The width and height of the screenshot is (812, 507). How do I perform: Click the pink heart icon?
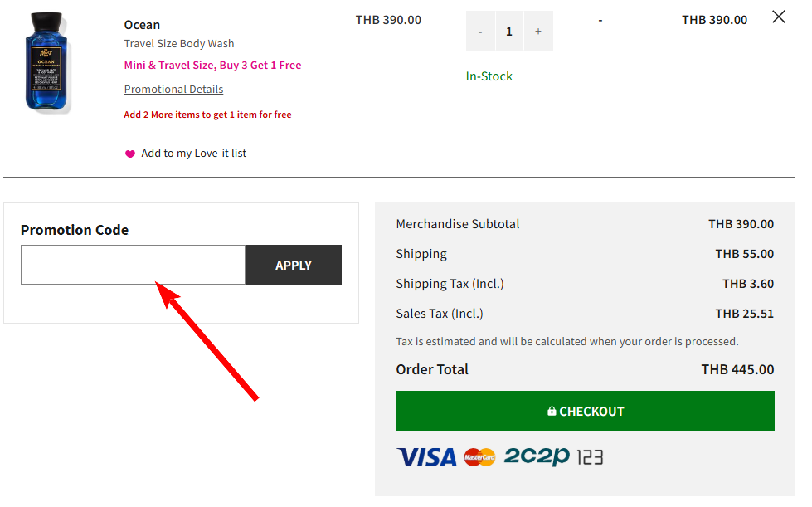coord(130,154)
